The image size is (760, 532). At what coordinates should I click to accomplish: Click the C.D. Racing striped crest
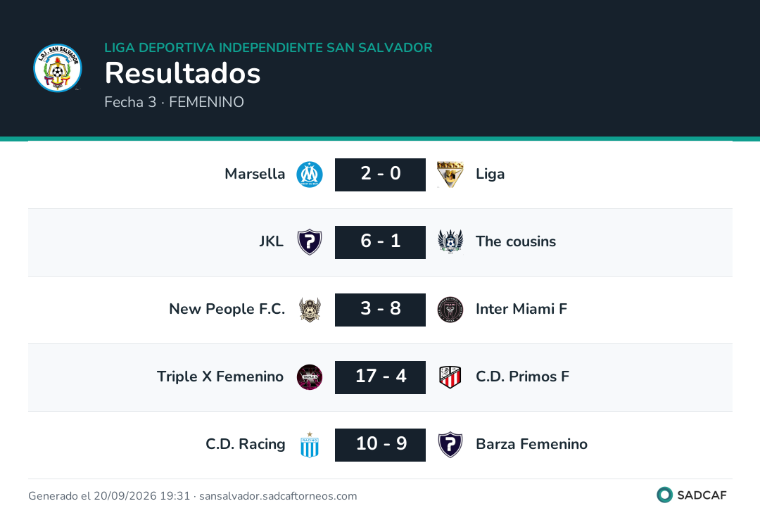tap(310, 445)
